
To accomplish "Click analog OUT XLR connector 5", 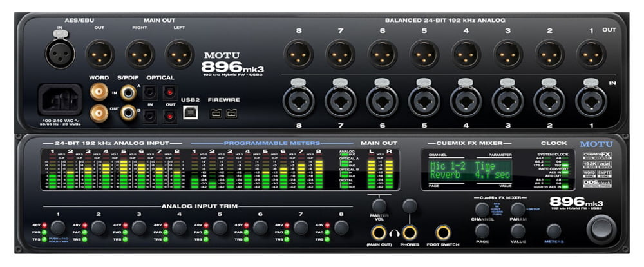I will [424, 54].
